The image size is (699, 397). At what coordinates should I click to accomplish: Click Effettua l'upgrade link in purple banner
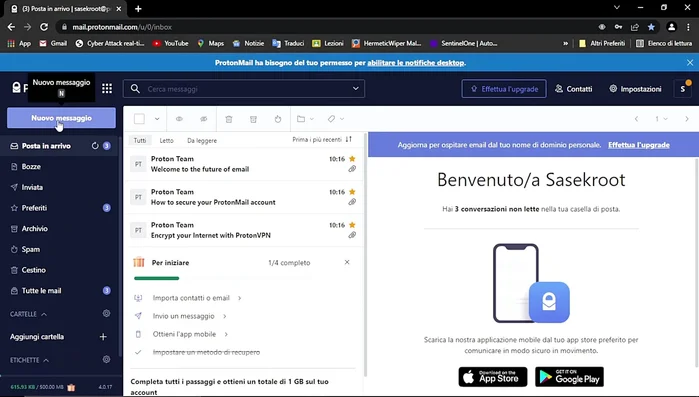click(x=639, y=145)
